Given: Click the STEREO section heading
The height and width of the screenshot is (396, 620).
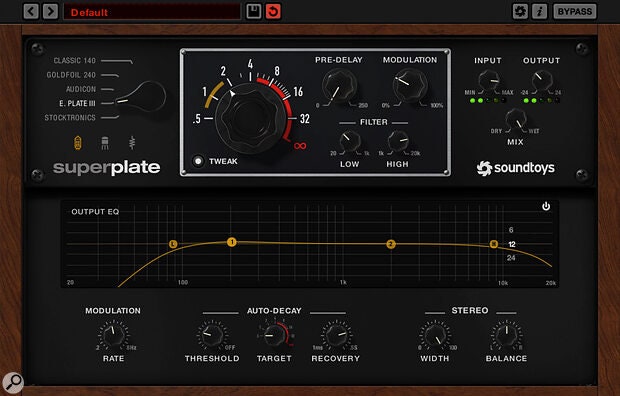Looking at the screenshot, I should 470,311.
